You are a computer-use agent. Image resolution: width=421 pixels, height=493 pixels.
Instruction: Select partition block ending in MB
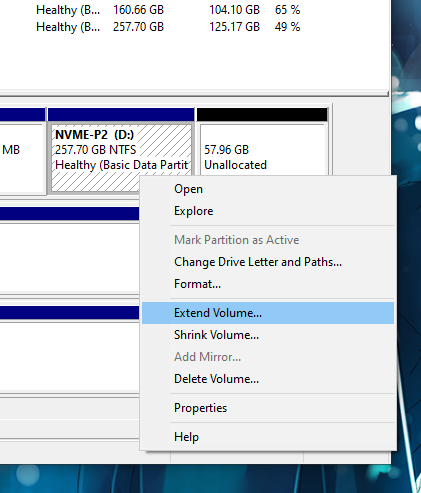(x=22, y=150)
